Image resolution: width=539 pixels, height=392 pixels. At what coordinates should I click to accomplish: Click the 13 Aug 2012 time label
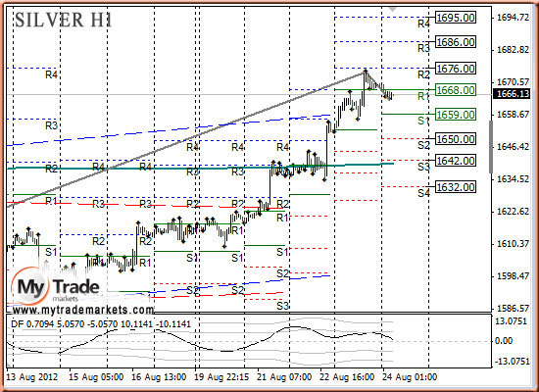pyautogui.click(x=32, y=377)
